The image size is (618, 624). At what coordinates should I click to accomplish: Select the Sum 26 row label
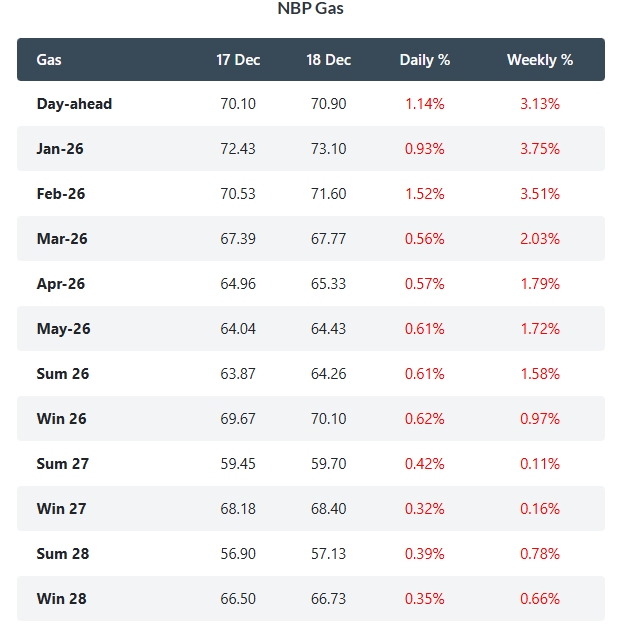click(62, 374)
